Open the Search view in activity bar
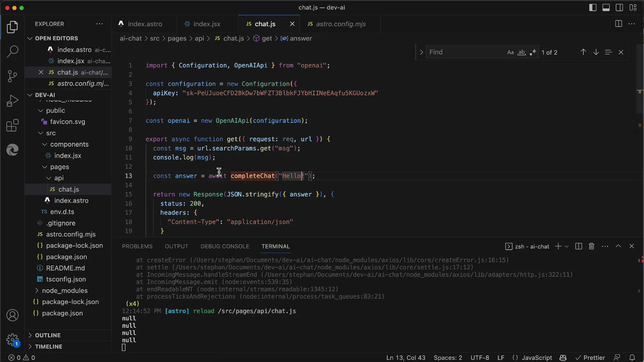644x362 pixels. (12, 51)
